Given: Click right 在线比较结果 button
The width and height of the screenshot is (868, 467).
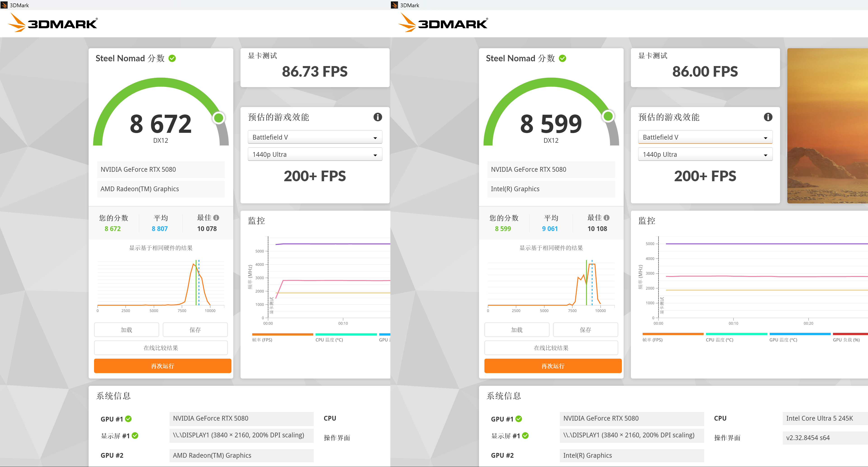Looking at the screenshot, I should pos(551,348).
